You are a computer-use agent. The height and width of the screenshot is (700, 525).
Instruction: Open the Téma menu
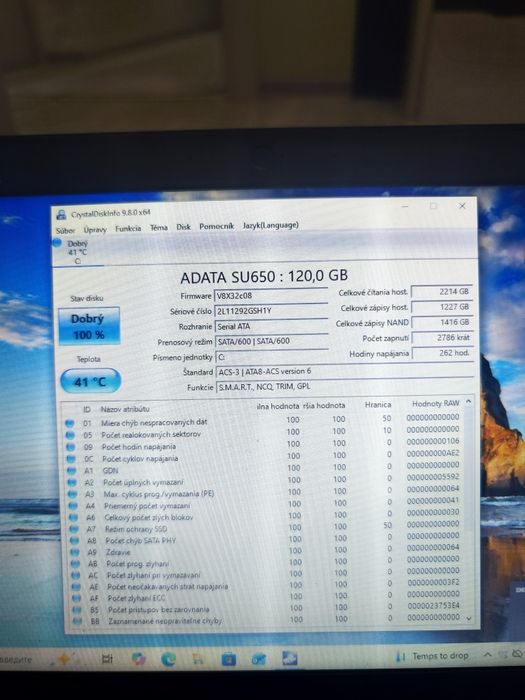click(158, 227)
